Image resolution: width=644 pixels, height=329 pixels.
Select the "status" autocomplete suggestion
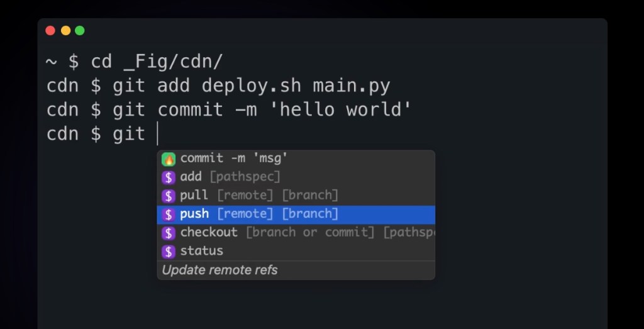click(201, 251)
